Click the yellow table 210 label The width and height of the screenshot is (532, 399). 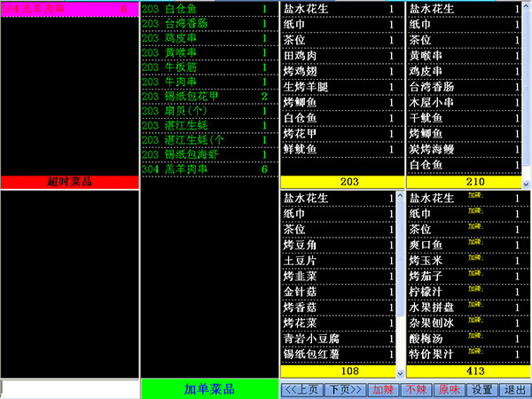[464, 181]
